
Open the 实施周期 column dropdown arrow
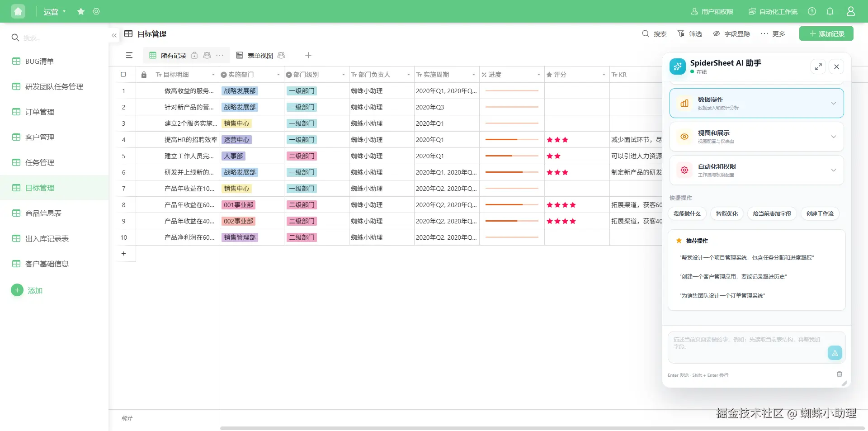[x=473, y=75]
